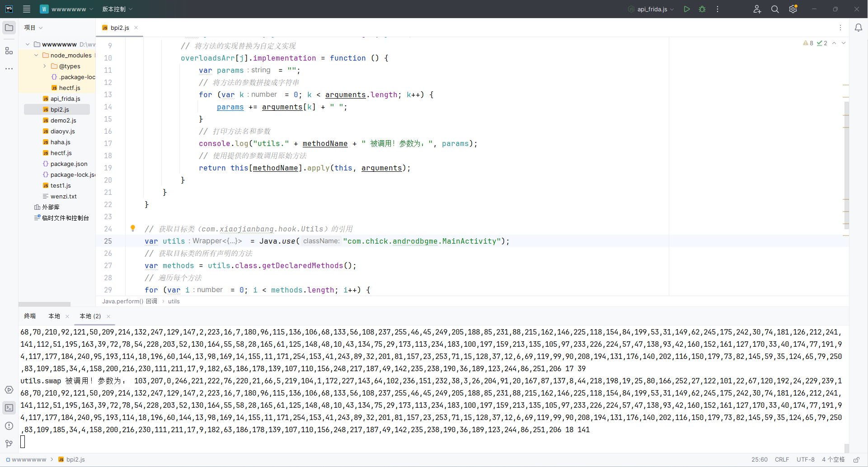Open the api_frida.js run configuration dropdown
Viewport: 868px width, 467px height.
[x=651, y=9]
